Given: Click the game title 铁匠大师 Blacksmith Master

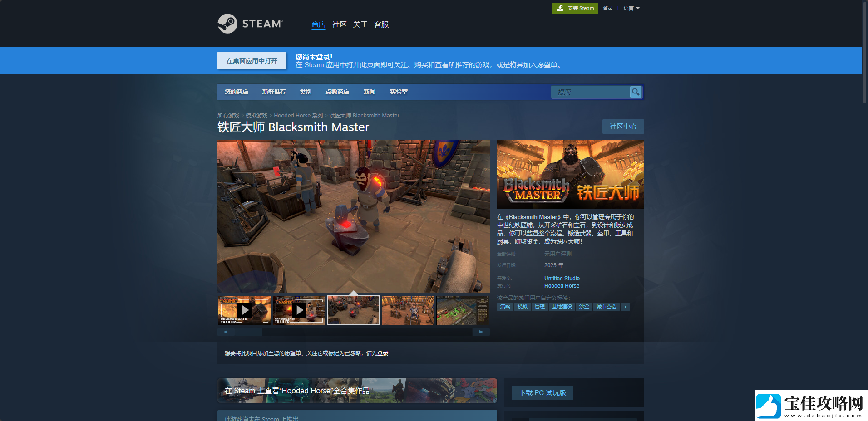Looking at the screenshot, I should 293,127.
